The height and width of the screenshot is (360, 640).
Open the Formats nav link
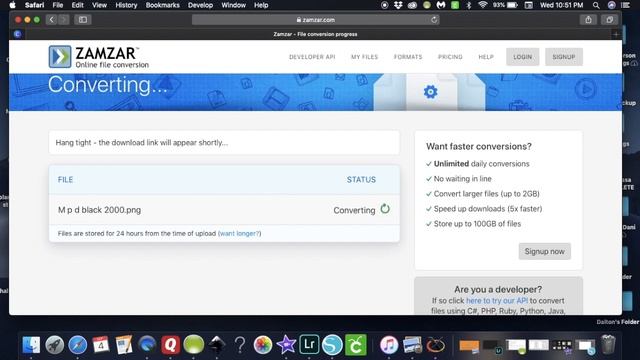408,57
